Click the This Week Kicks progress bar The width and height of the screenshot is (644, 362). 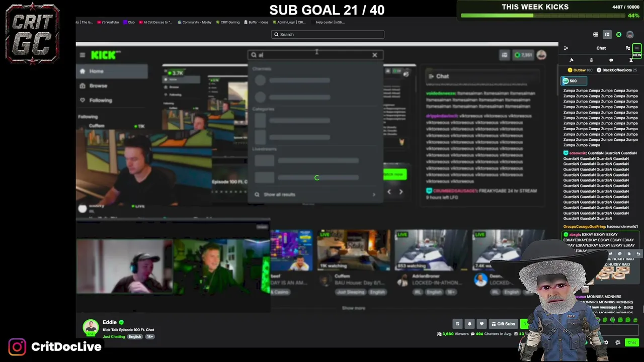tap(542, 16)
